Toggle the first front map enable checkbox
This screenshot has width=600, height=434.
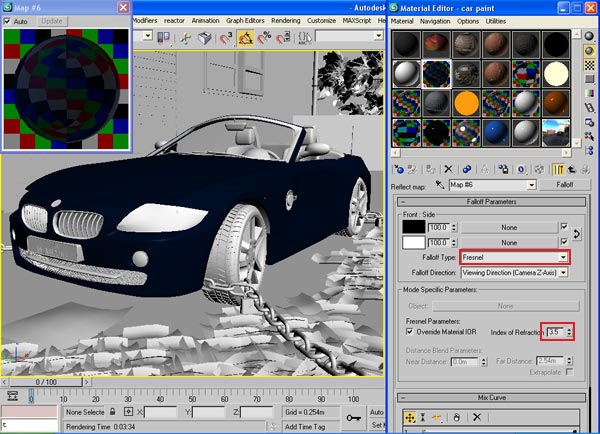[564, 227]
